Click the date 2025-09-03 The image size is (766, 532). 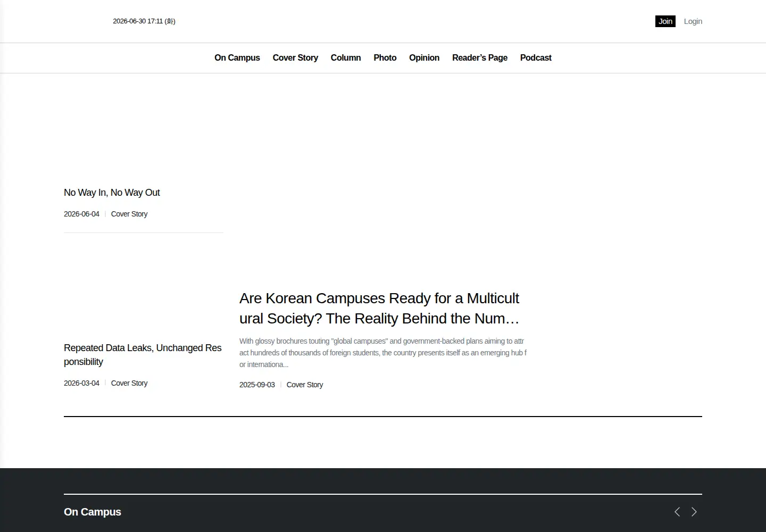[257, 385]
